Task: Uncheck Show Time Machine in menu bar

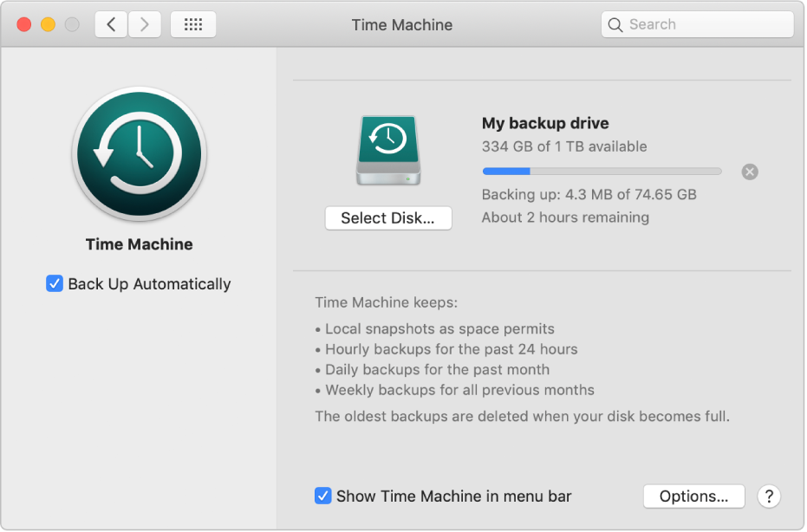Action: (322, 496)
